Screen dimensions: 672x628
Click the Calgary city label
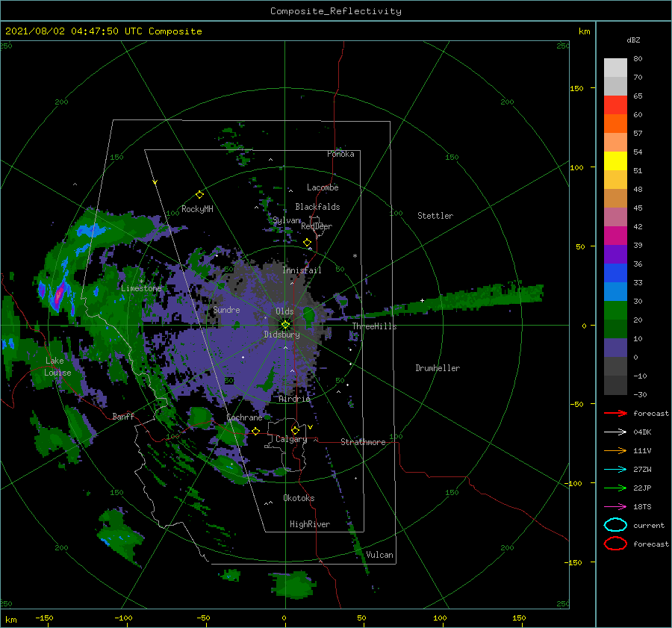291,439
